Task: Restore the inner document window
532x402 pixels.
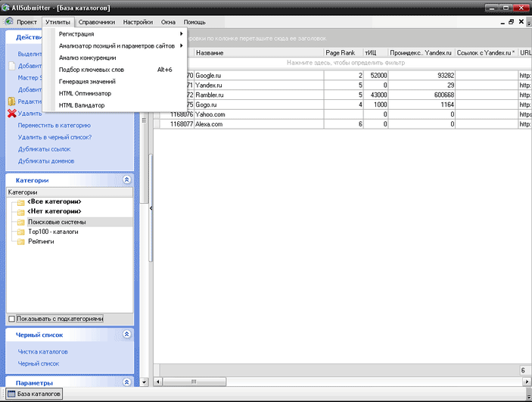Action: [512, 22]
